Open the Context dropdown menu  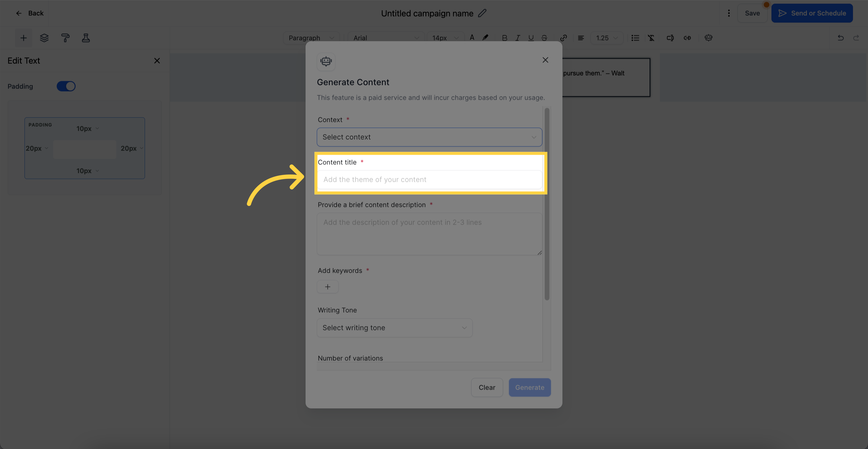pyautogui.click(x=429, y=137)
